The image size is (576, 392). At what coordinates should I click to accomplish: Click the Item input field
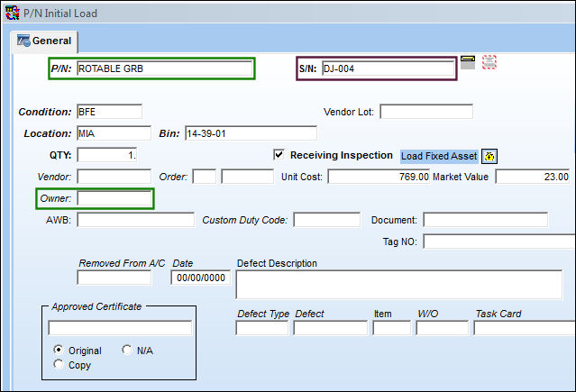(391, 328)
